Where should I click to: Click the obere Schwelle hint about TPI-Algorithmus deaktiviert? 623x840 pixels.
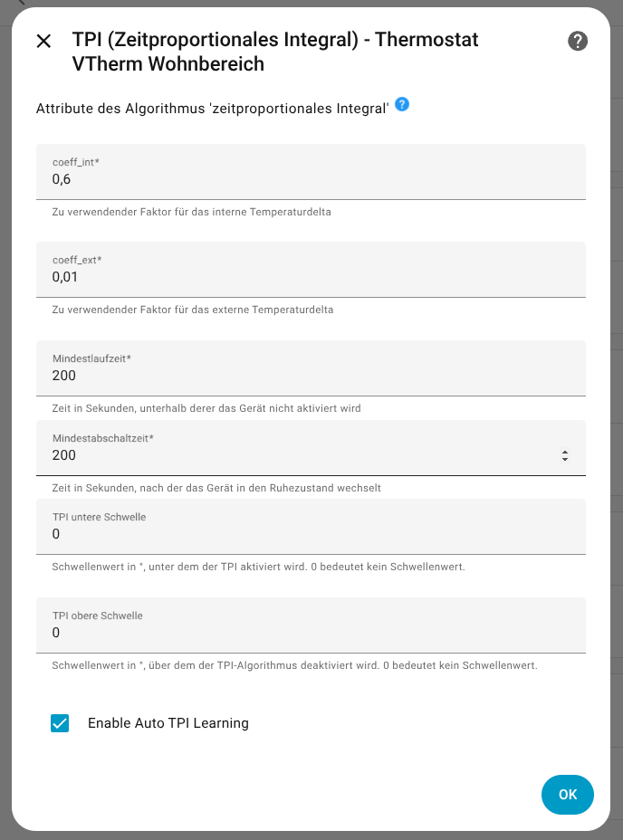pos(295,665)
